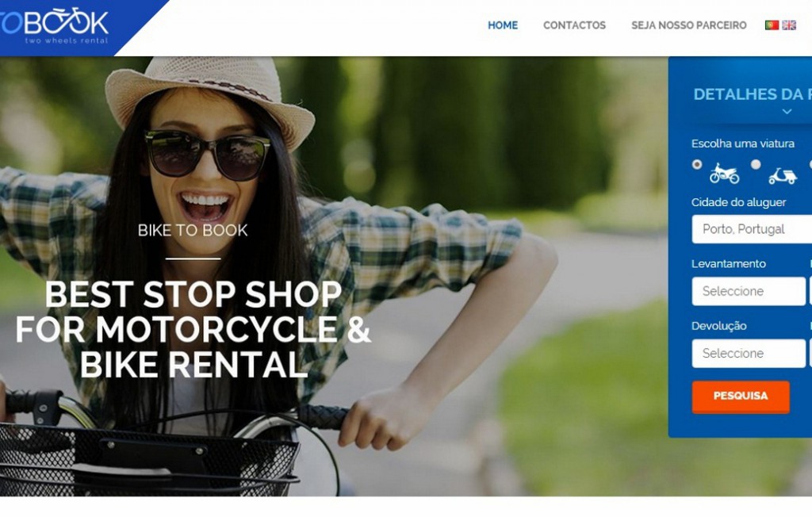Click the Cidade do aluguer input field
The image size is (812, 517).
[752, 229]
